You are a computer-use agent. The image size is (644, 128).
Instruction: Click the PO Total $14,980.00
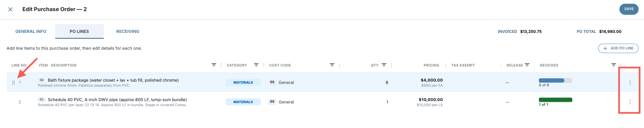(610, 32)
